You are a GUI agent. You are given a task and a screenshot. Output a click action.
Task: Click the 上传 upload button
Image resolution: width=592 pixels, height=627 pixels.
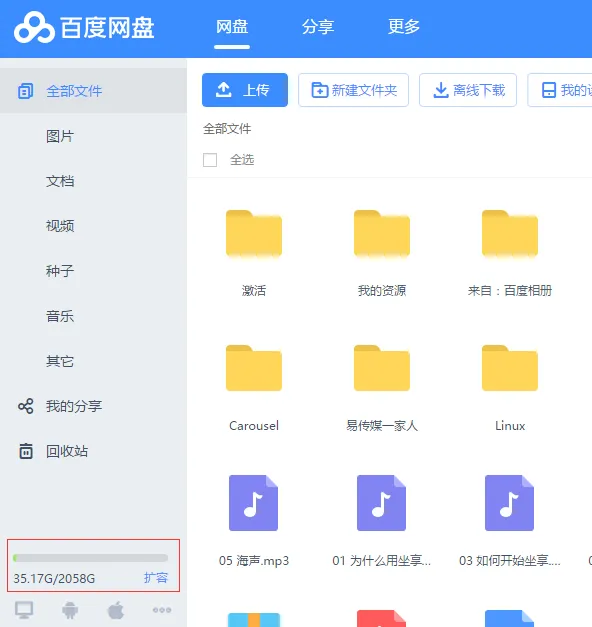click(245, 90)
